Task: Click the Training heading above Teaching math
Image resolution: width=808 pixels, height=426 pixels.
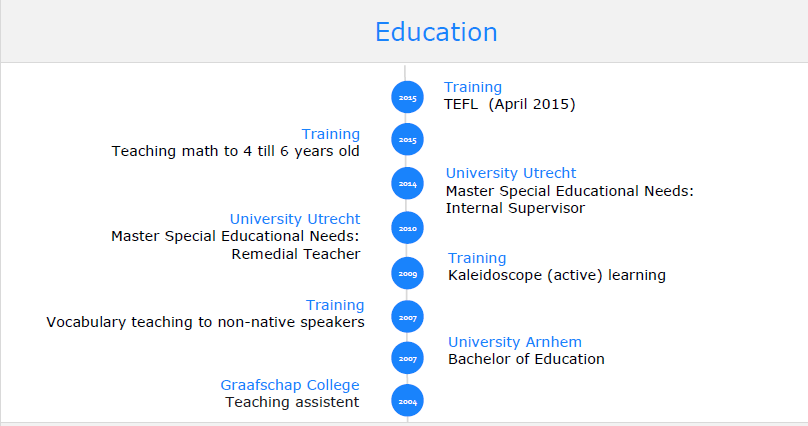Action: pyautogui.click(x=331, y=134)
